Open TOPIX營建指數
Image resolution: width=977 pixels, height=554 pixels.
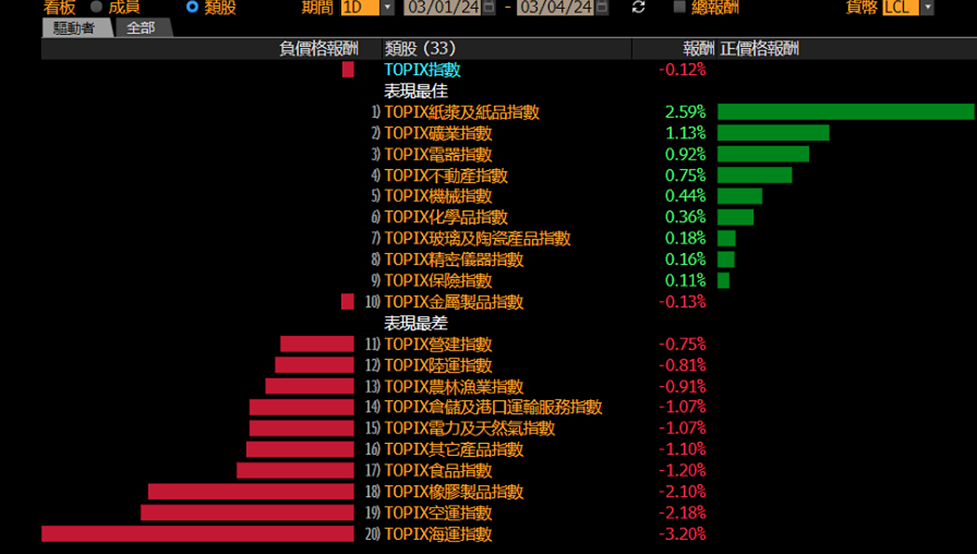[438, 344]
